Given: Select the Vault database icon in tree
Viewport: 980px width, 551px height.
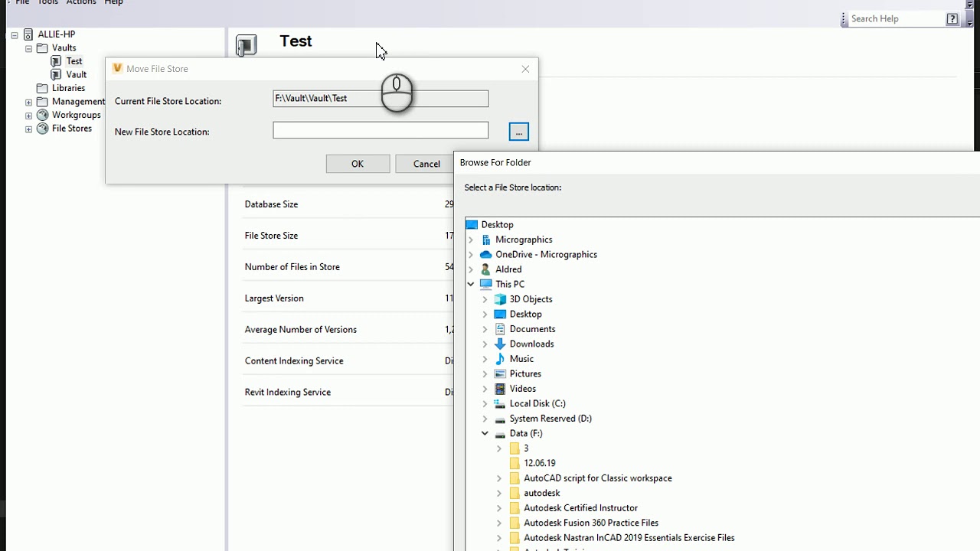Looking at the screenshot, I should click(56, 75).
